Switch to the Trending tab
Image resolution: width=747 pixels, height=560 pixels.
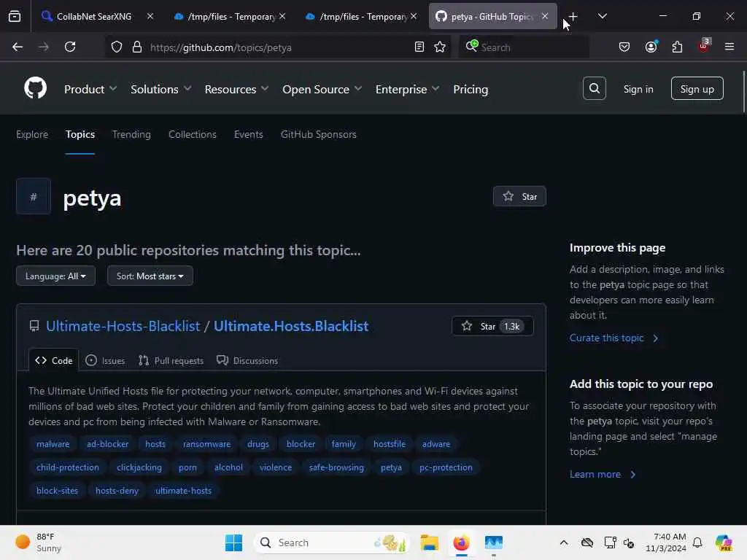[x=131, y=135]
